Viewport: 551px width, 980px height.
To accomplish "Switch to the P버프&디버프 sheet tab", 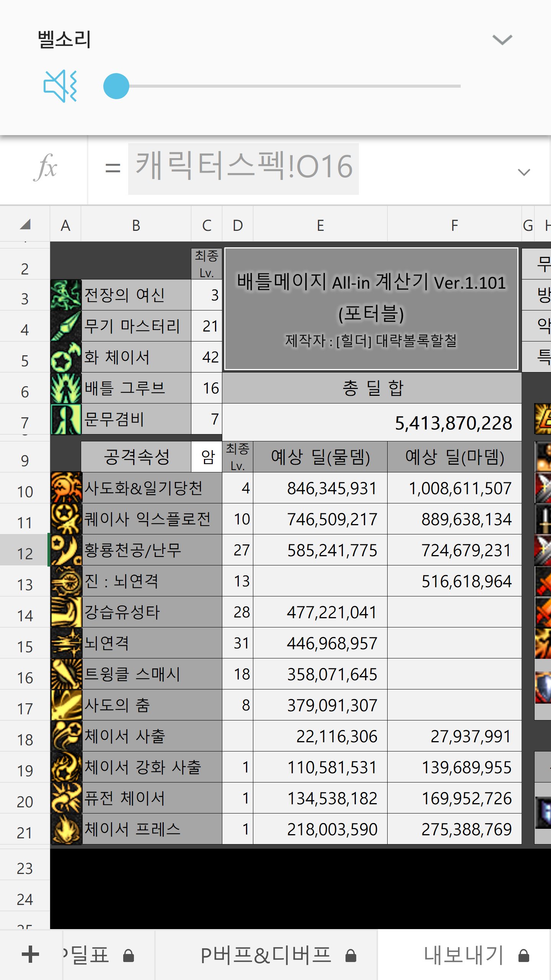I will tap(266, 955).
